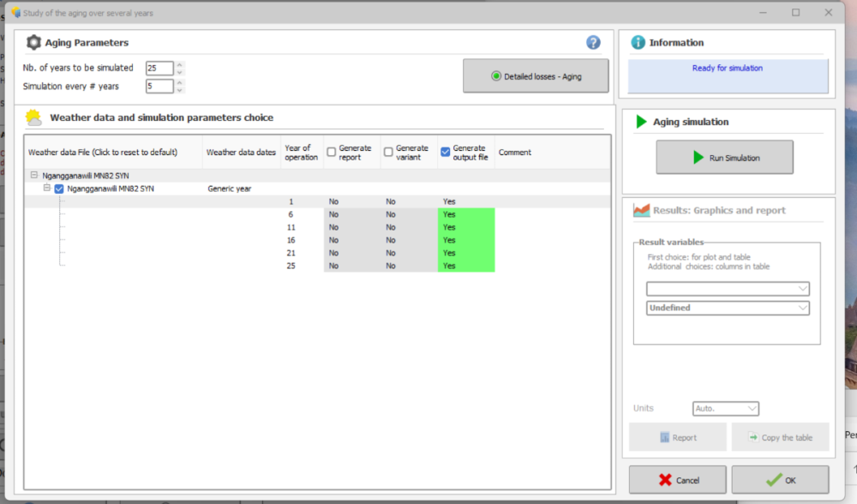Click the Aging Parameters gear icon
This screenshot has width=857, height=504.
(33, 43)
